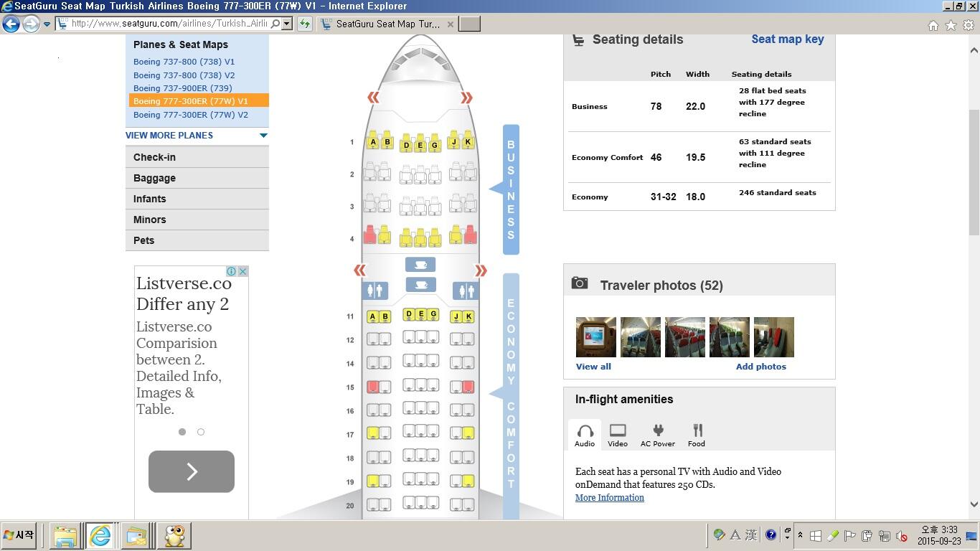Select yellow seat 17A on the map
This screenshot has height=551, width=980.
pos(372,433)
